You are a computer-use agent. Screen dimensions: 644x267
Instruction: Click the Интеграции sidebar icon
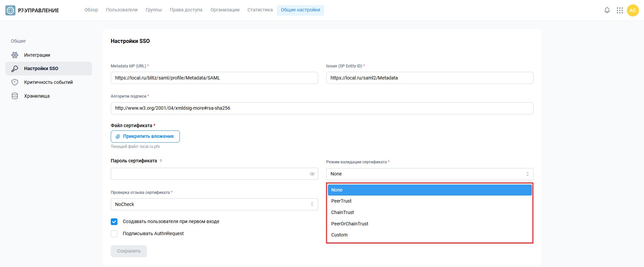pyautogui.click(x=15, y=55)
